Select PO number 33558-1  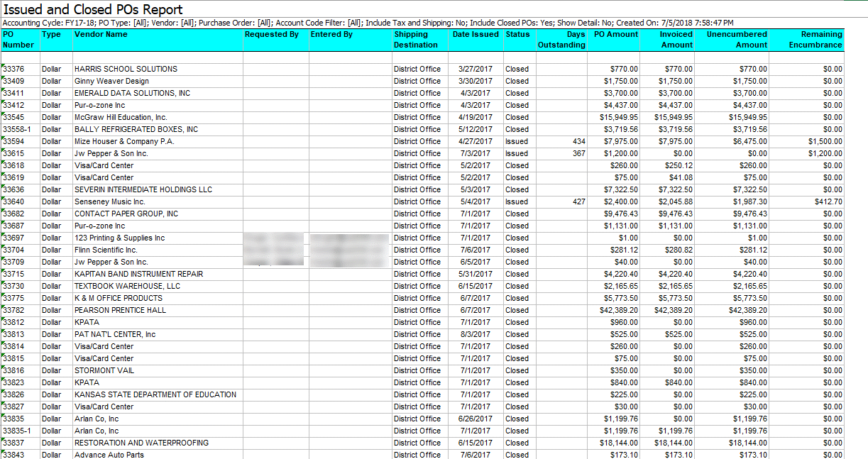click(18, 130)
